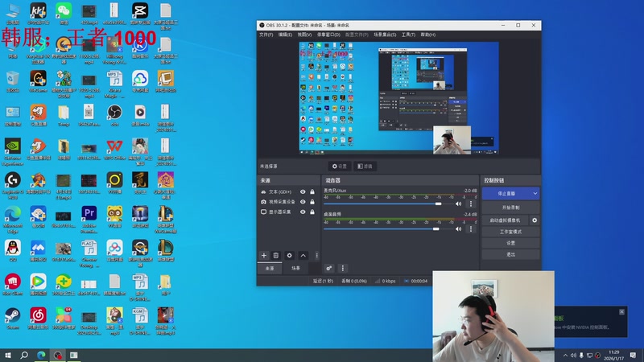Launch Riot Client desktop icon
644x362 pixels.
click(x=13, y=285)
